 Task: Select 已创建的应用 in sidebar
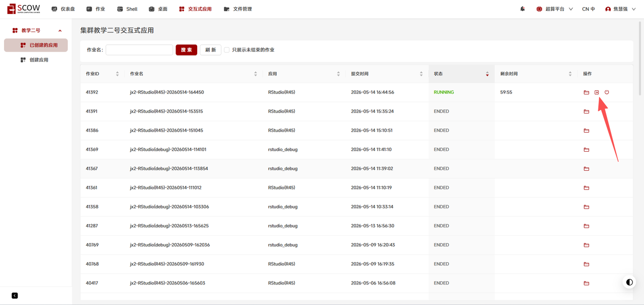point(36,45)
